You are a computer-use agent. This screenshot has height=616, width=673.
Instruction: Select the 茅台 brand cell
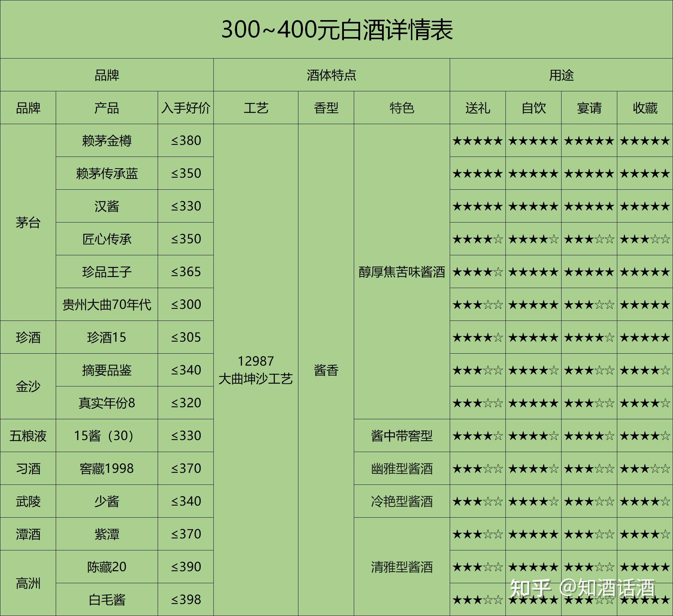(28, 222)
